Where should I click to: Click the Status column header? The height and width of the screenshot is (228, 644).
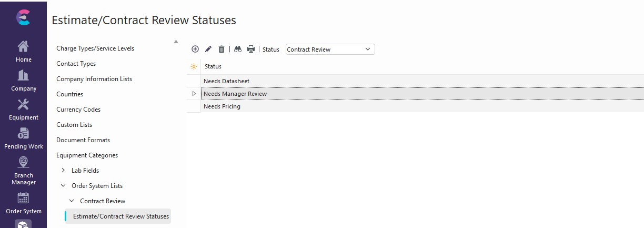coord(213,66)
